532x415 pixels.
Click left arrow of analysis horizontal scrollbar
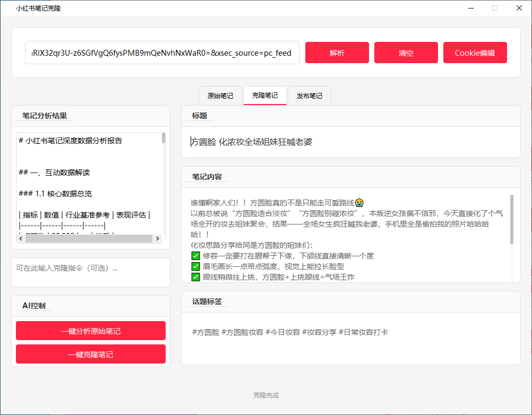pyautogui.click(x=21, y=238)
